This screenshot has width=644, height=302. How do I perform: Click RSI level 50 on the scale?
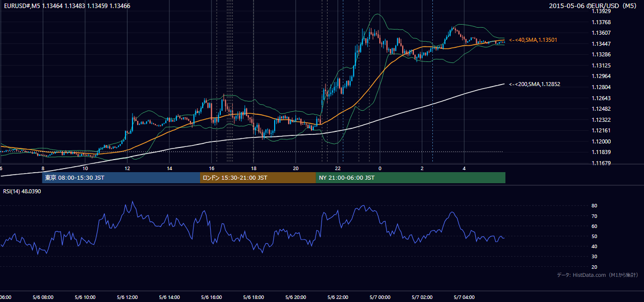[595, 236]
